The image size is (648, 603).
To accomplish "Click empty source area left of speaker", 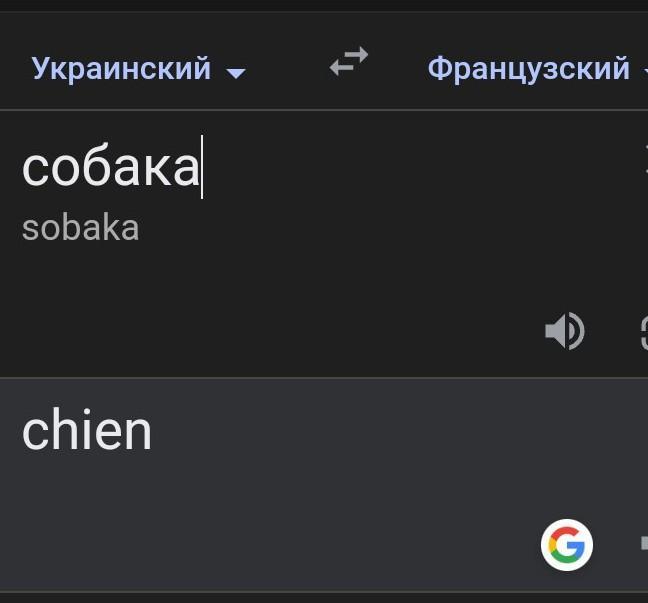I will point(300,331).
